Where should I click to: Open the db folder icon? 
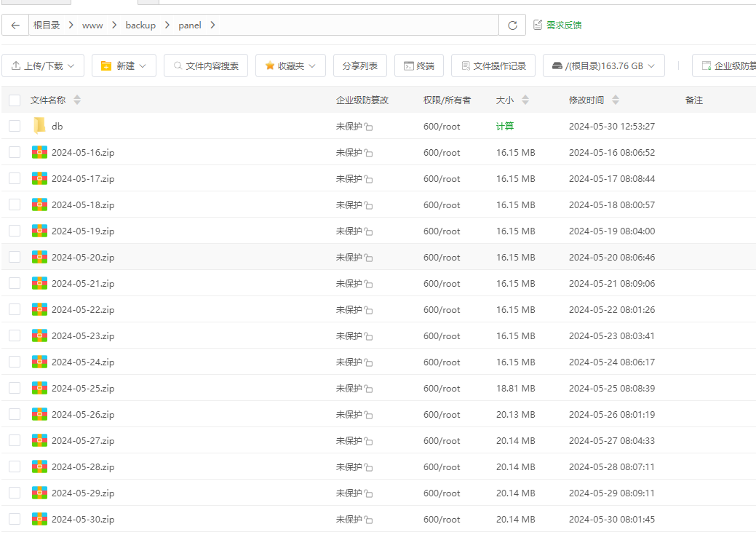(x=39, y=126)
